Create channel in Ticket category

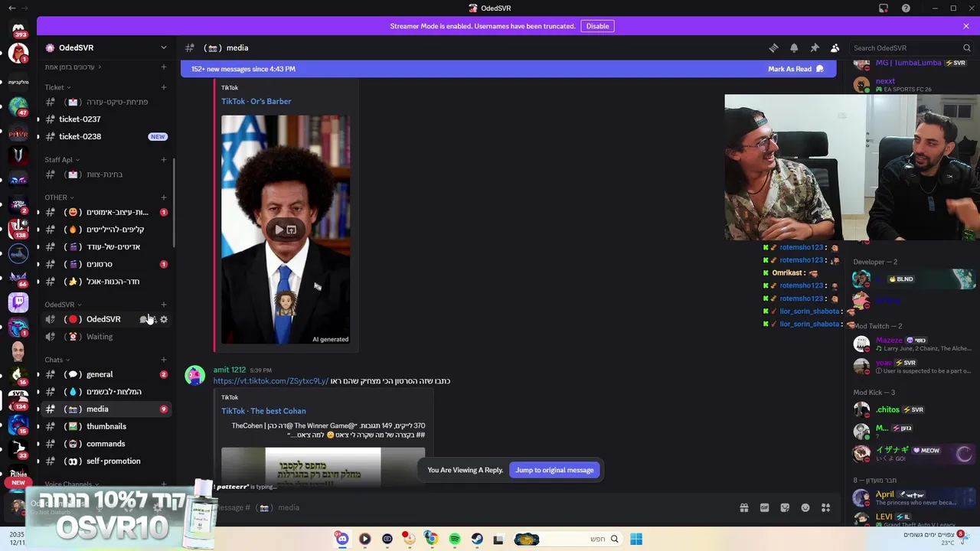(x=164, y=87)
